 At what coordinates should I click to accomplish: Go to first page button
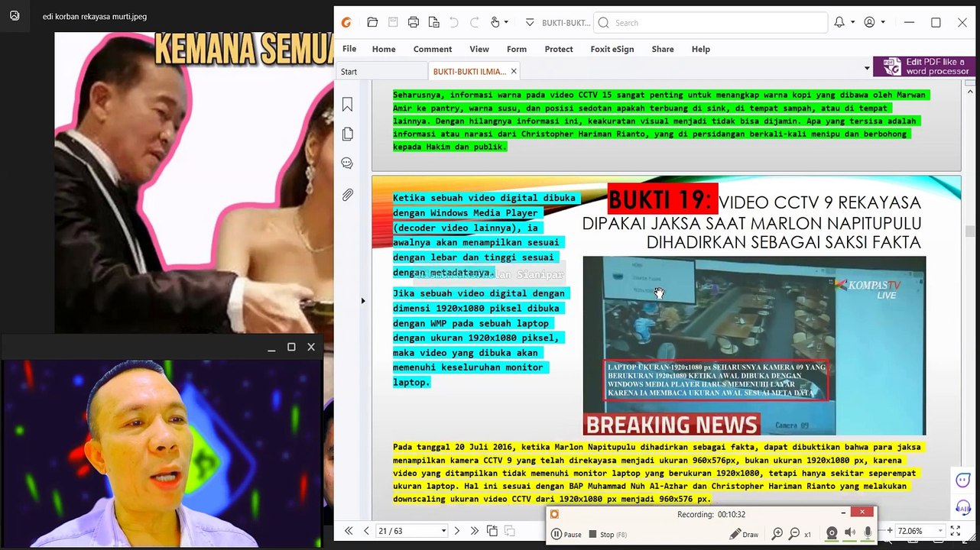click(349, 531)
